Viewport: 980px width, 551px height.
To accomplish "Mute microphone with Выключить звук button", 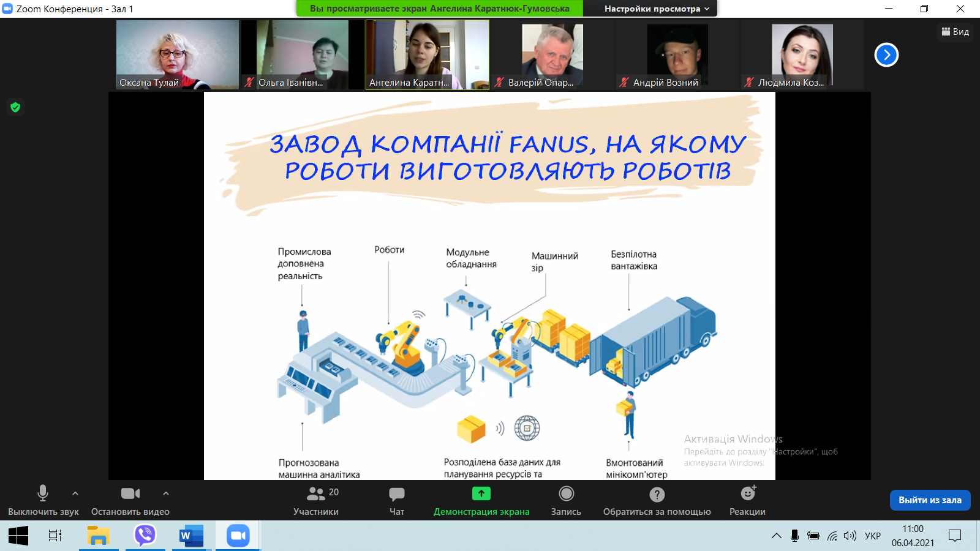I will [x=43, y=500].
